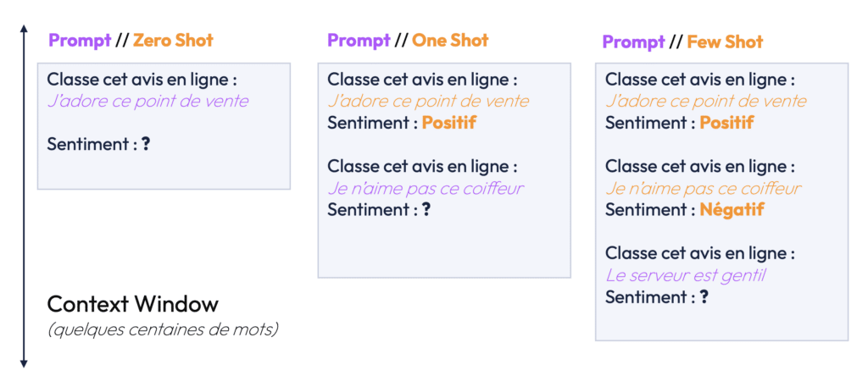This screenshot has width=868, height=387.
Task: Click the orange 'Négatif' sentiment label
Action: [x=732, y=210]
